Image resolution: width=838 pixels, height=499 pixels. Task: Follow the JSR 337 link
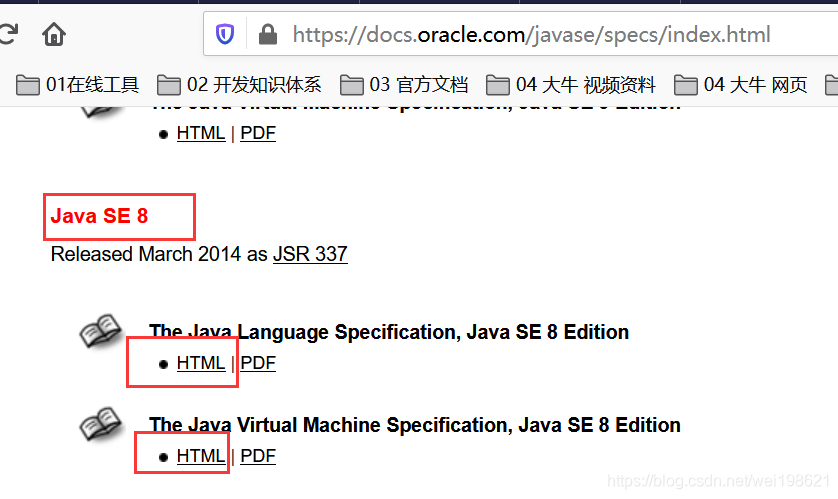click(x=310, y=254)
